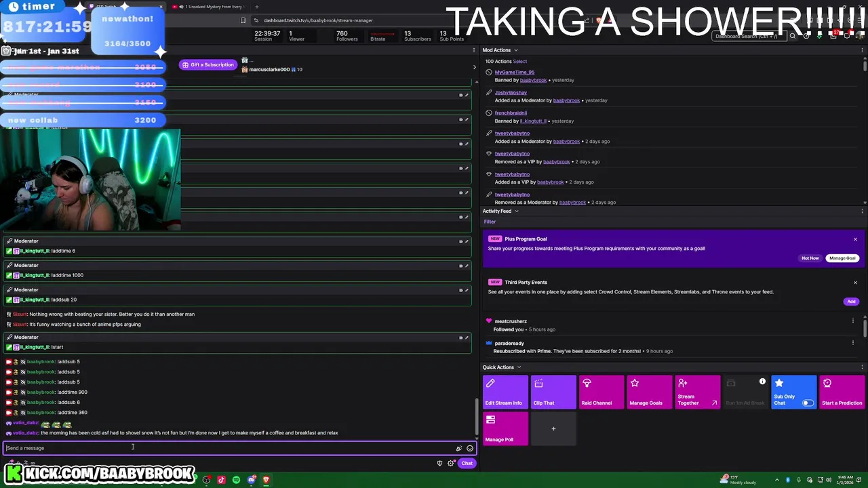Click pin icon on '!addtime 6' message
This screenshot has width=868, height=488.
click(461, 241)
